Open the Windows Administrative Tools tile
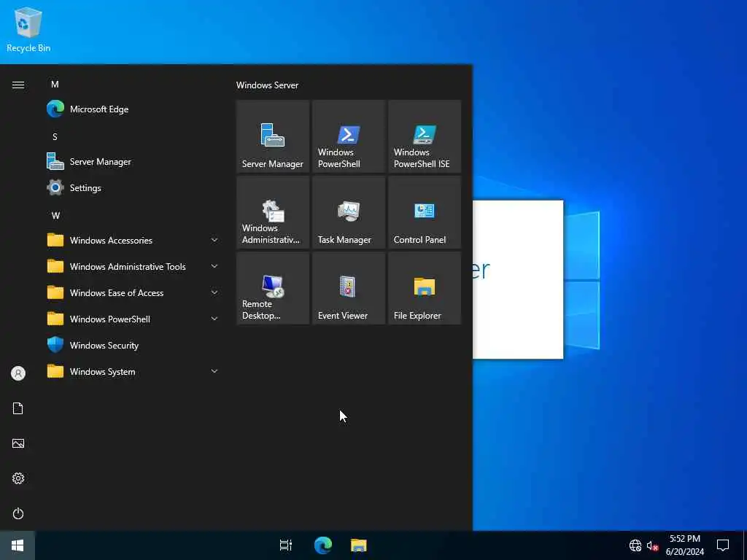747x560 pixels. pyautogui.click(x=273, y=212)
